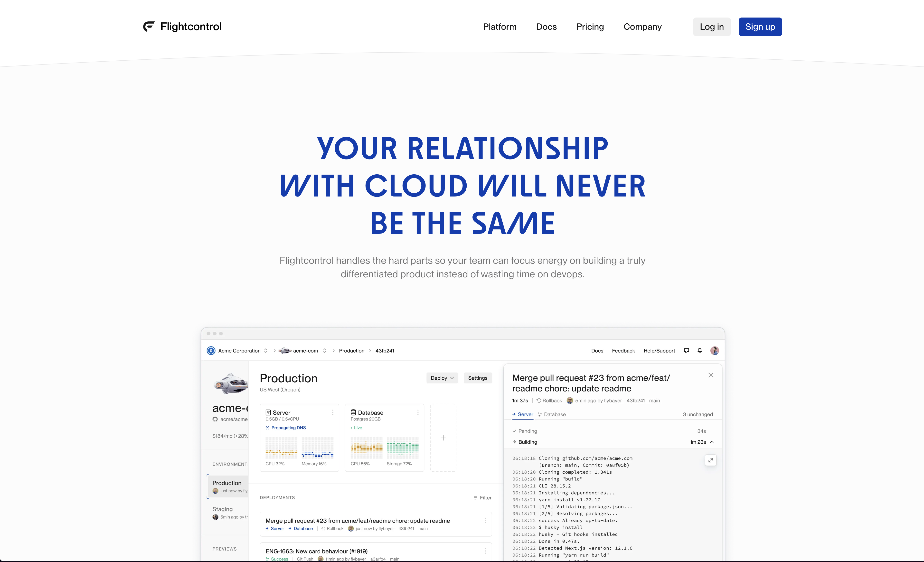
Task: Click the Database Storage 72% chart
Action: tap(402, 448)
